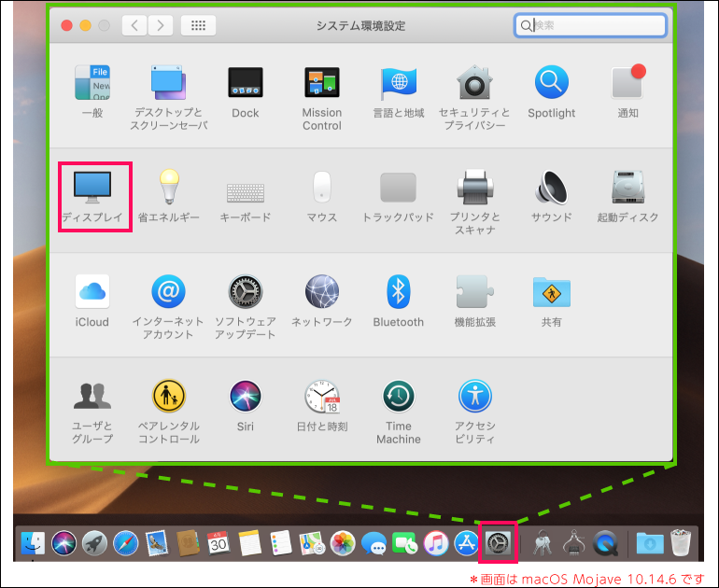This screenshot has width=719, height=588.
Task: Open Siri preference pane
Action: [246, 406]
